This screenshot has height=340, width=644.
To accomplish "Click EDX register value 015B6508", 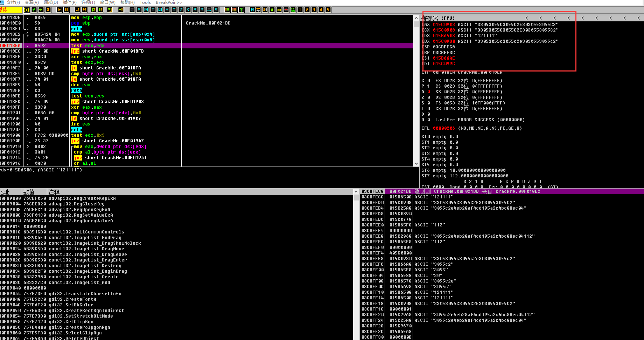I will click(444, 36).
